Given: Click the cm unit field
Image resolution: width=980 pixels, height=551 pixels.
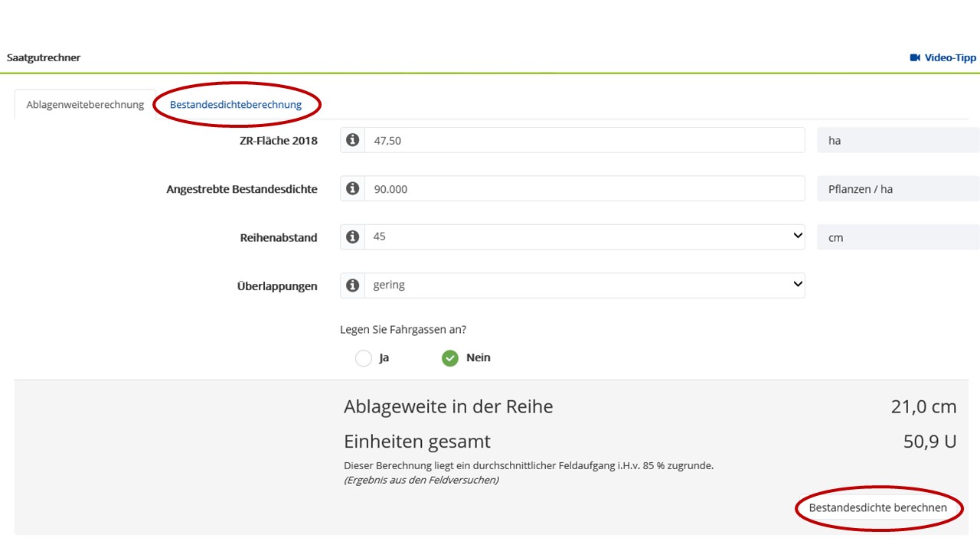Looking at the screenshot, I should point(897,237).
